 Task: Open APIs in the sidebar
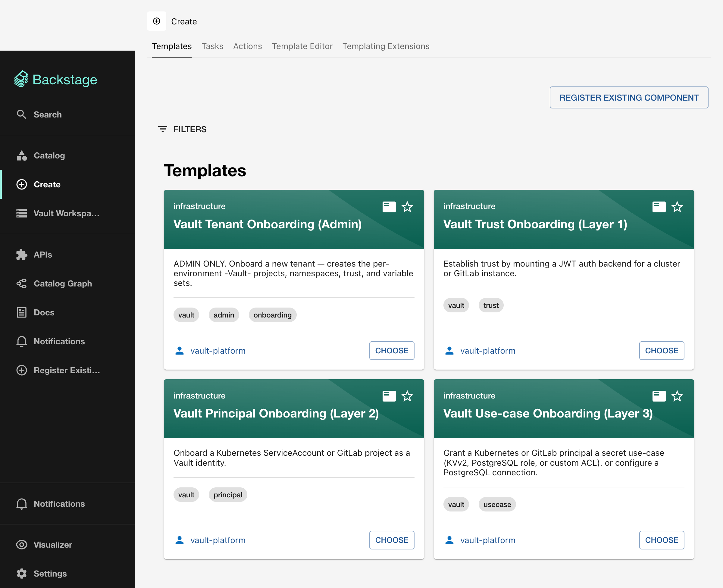pyautogui.click(x=67, y=254)
